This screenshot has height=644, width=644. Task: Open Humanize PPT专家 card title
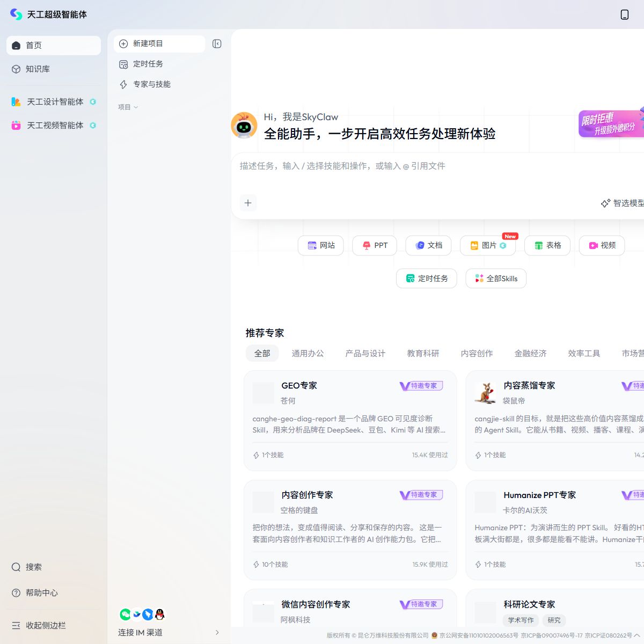pos(540,495)
